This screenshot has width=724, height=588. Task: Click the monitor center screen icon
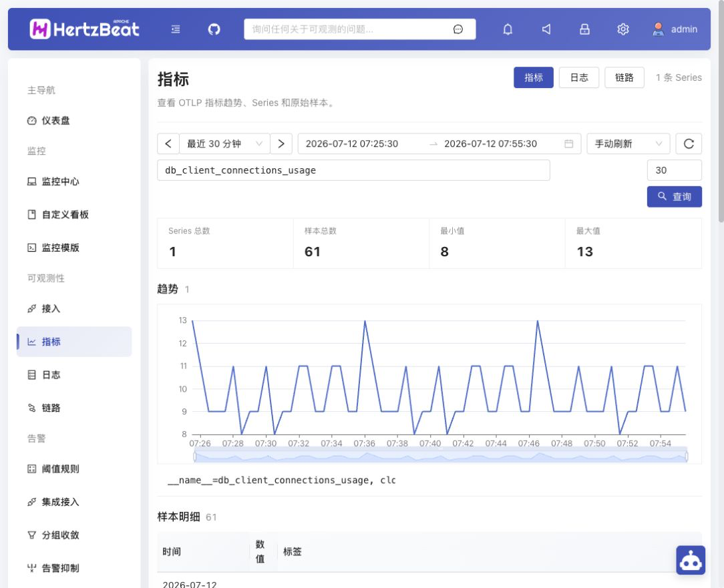31,182
